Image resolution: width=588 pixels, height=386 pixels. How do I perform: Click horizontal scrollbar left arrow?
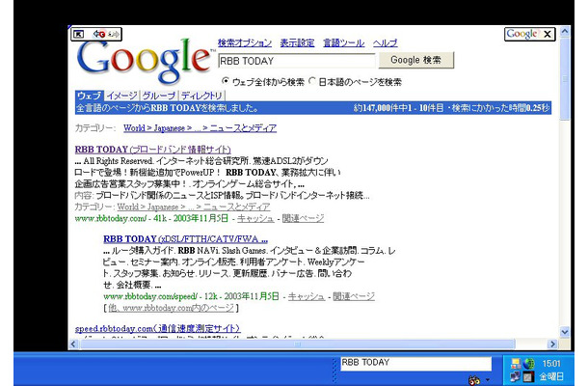(73, 344)
